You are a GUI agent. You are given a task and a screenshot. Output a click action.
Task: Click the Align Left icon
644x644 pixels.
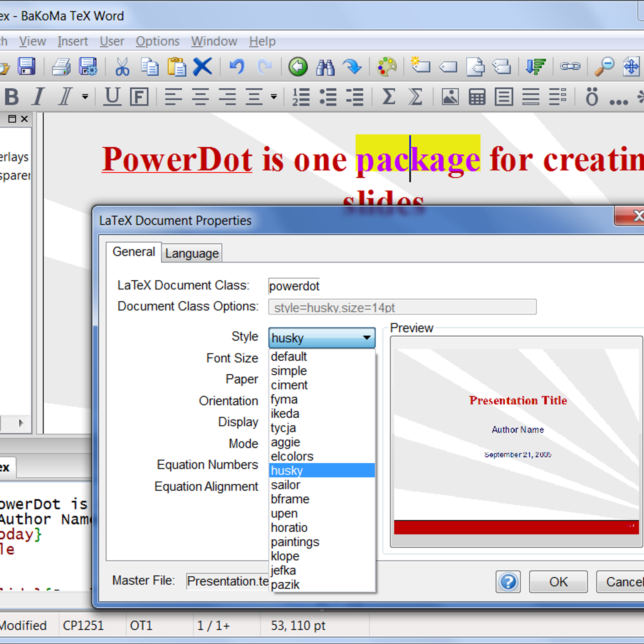pos(173,97)
